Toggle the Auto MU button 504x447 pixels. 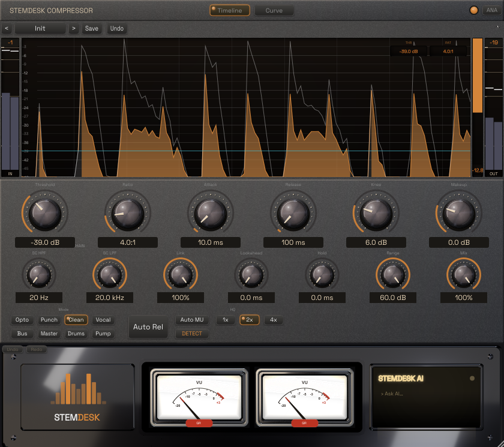(192, 320)
